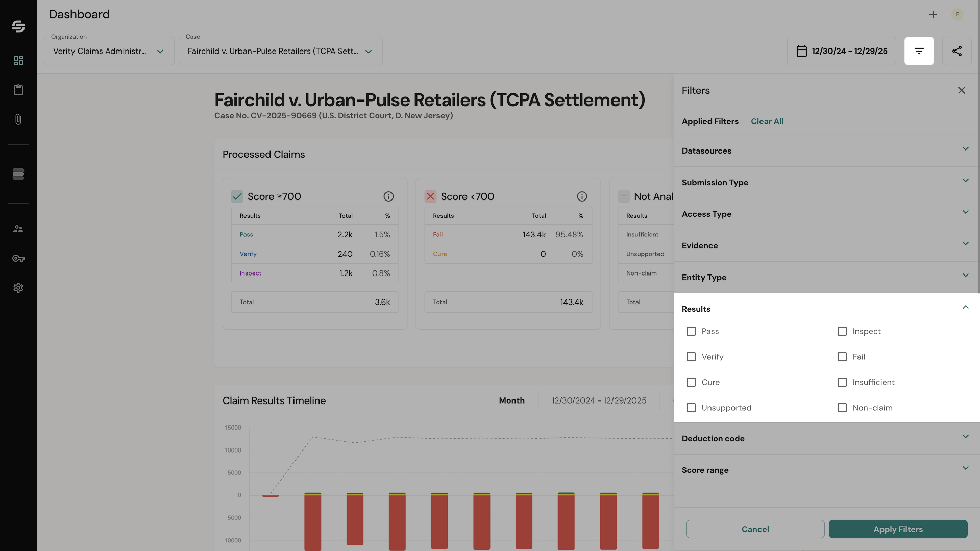This screenshot has height=551, width=980.
Task: Click the Verify row in Score ≥700
Action: pos(315,254)
